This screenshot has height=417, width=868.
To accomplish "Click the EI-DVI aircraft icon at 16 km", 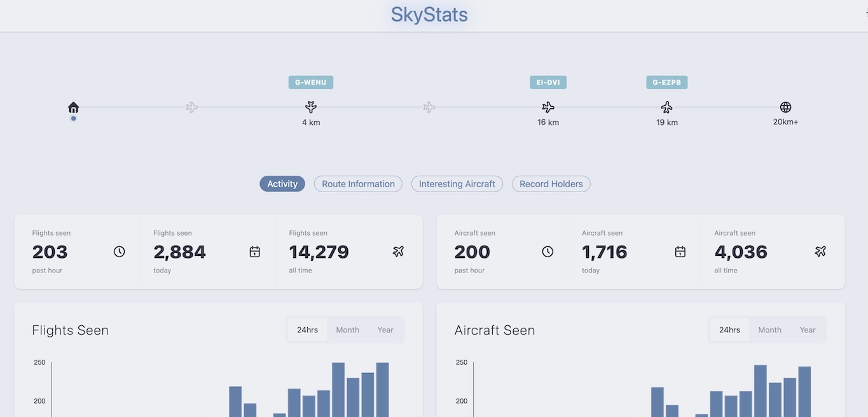I will coord(548,107).
